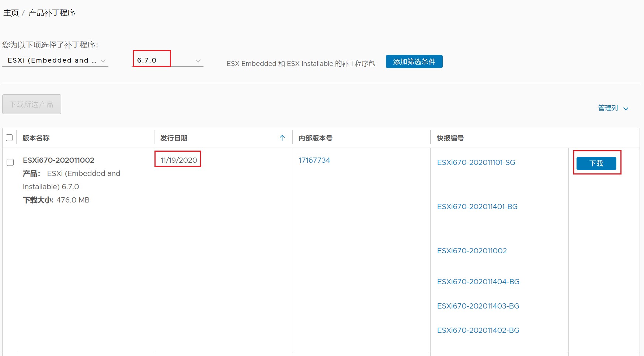Open bulletin ESXi670-202011404-BG
The height and width of the screenshot is (356, 644).
coord(478,282)
